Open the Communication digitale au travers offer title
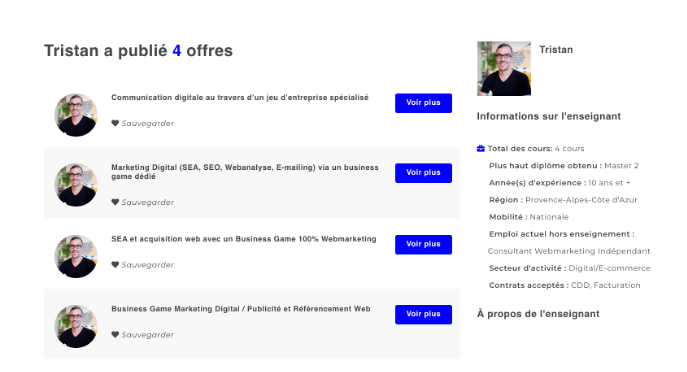 tap(240, 97)
